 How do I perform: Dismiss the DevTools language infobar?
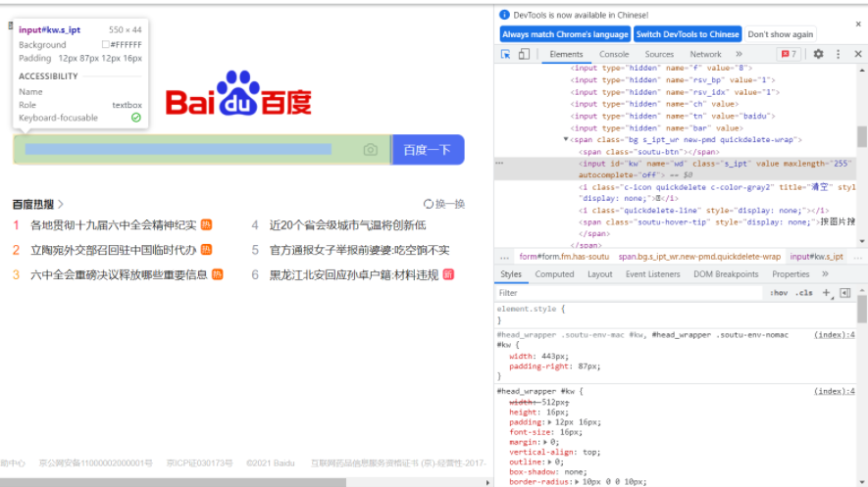pyautogui.click(x=858, y=24)
